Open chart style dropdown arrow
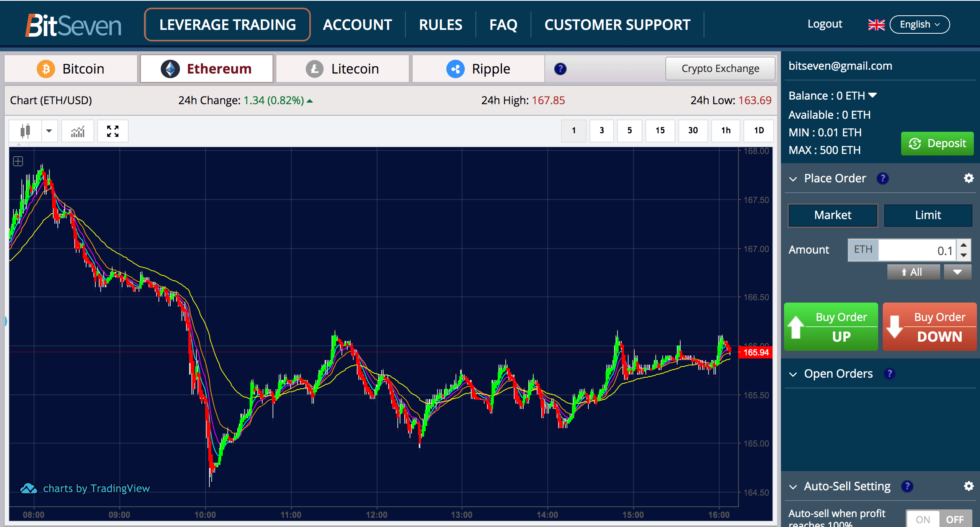Viewport: 980px width, 527px height. pos(49,131)
